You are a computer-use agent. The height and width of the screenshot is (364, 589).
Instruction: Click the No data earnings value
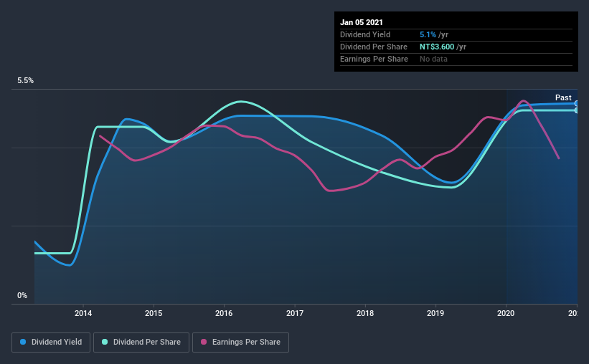433,59
